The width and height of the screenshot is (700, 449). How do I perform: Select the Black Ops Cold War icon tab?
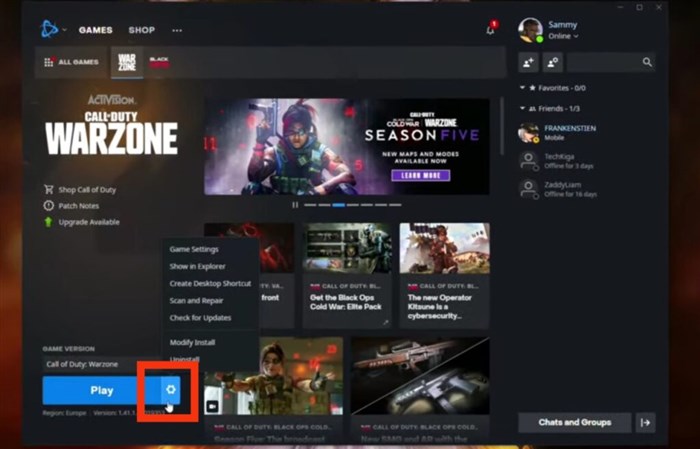point(159,62)
